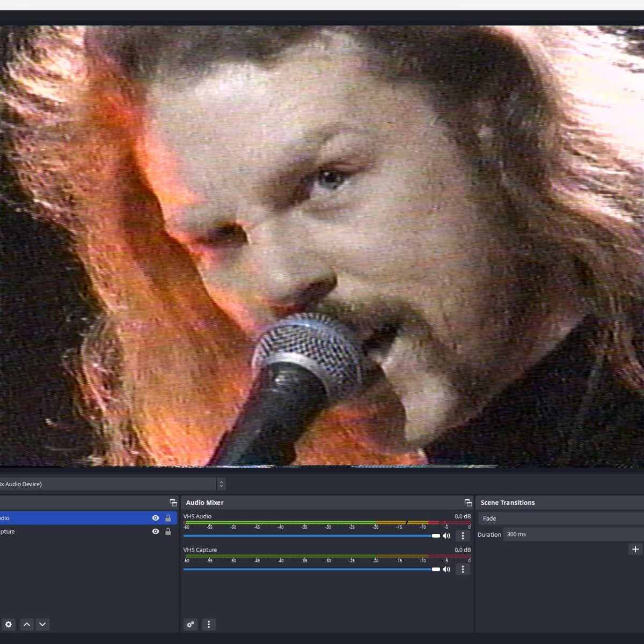This screenshot has height=644, width=644.
Task: Mute the VHS Audio channel
Action: (x=446, y=536)
